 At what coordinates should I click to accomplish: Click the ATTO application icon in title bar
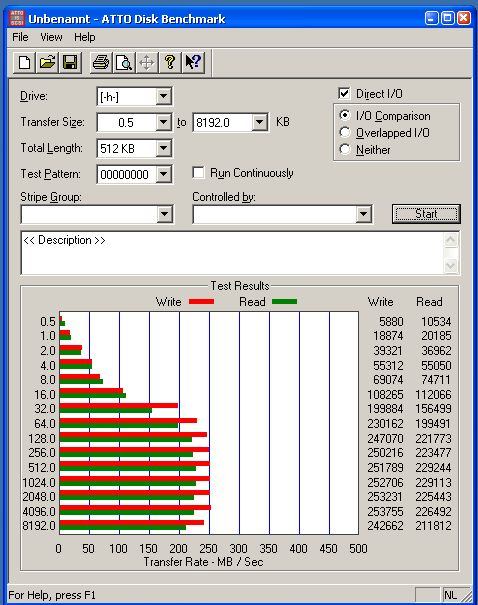17,18
